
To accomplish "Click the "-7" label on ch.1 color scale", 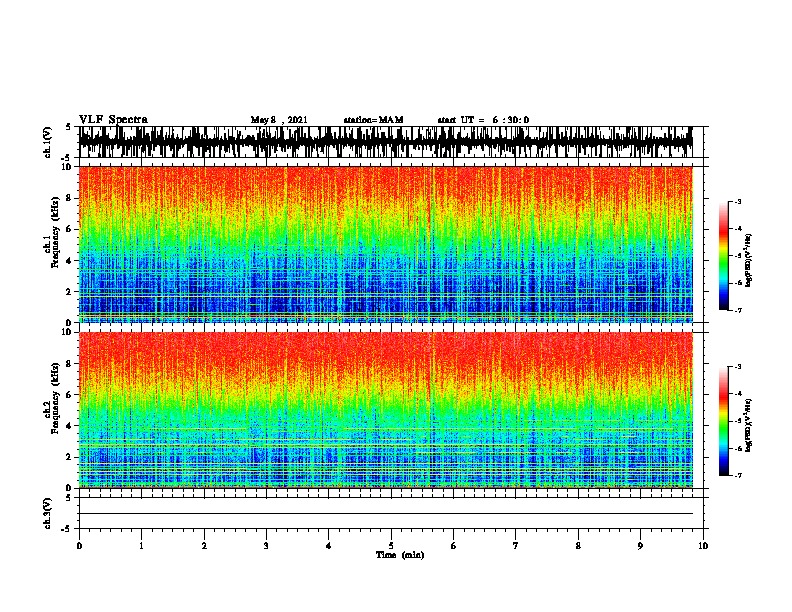I will click(737, 310).
